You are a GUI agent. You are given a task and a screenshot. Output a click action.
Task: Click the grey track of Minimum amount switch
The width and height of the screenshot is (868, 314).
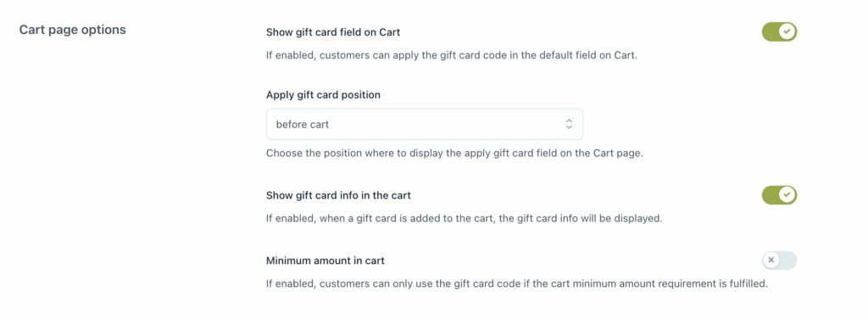pyautogui.click(x=787, y=260)
